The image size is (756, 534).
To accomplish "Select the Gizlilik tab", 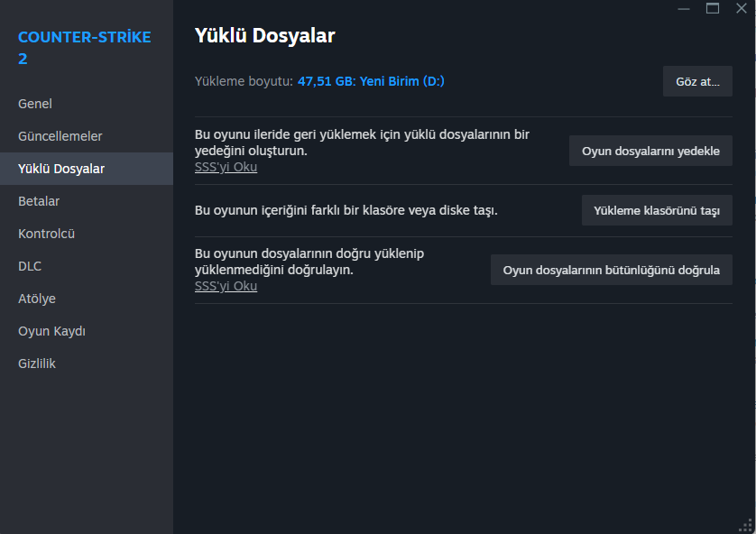I will (x=87, y=364).
